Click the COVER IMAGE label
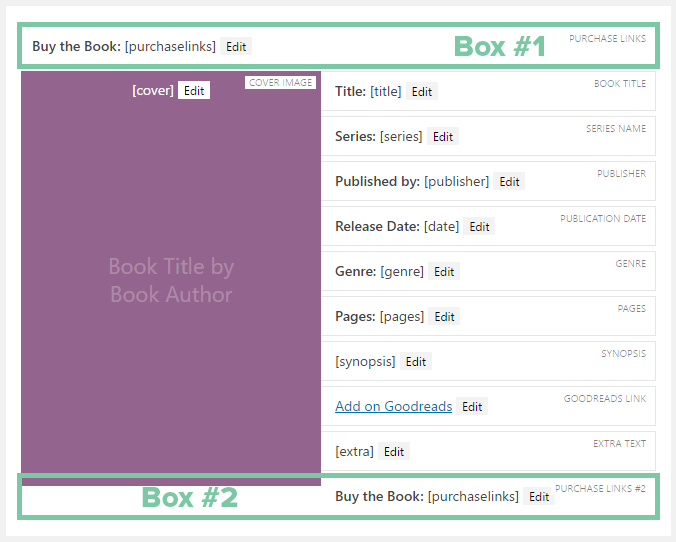This screenshot has height=542, width=676. coord(280,83)
